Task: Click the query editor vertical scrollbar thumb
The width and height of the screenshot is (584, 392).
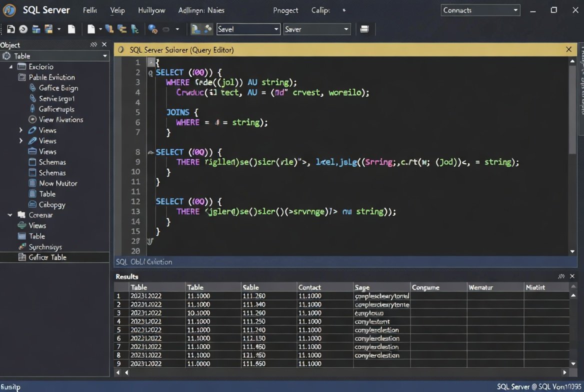Action: [572, 109]
